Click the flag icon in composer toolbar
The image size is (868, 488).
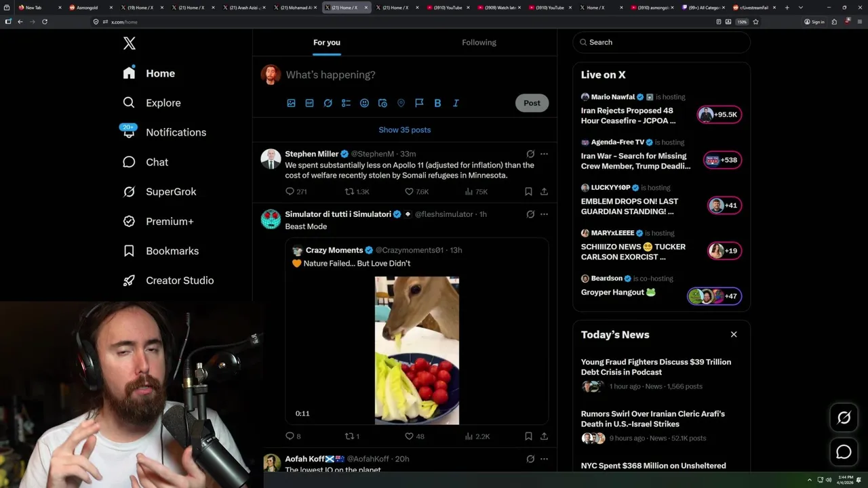click(x=419, y=103)
